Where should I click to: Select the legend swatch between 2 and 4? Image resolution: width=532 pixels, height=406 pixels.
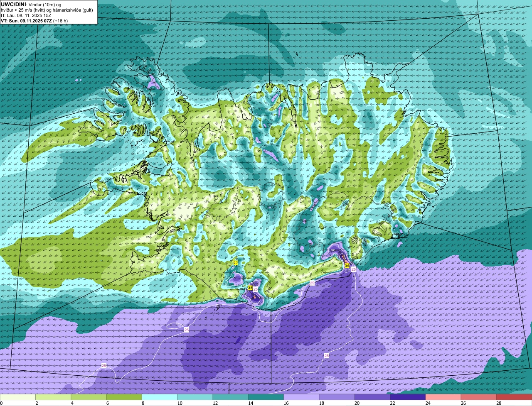(53, 397)
